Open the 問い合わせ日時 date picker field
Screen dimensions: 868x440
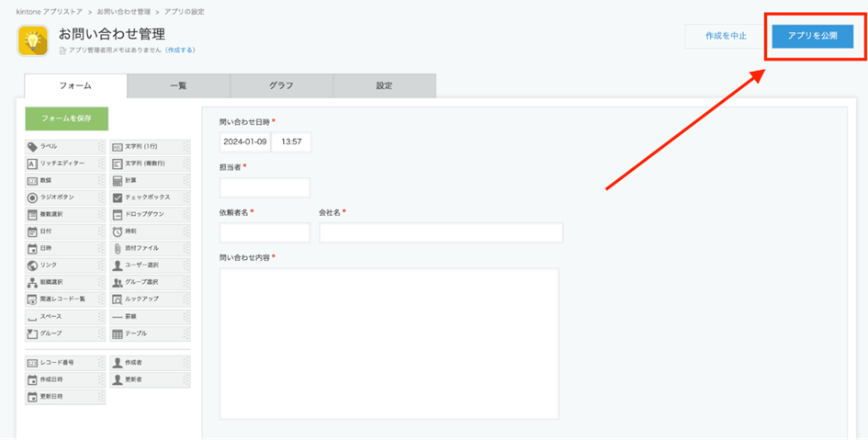(x=244, y=141)
